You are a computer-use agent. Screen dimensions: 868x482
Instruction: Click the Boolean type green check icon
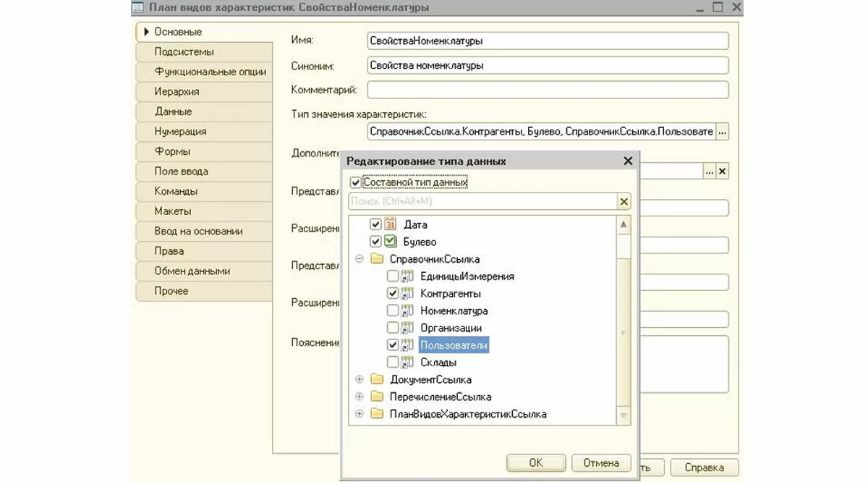[x=391, y=242]
